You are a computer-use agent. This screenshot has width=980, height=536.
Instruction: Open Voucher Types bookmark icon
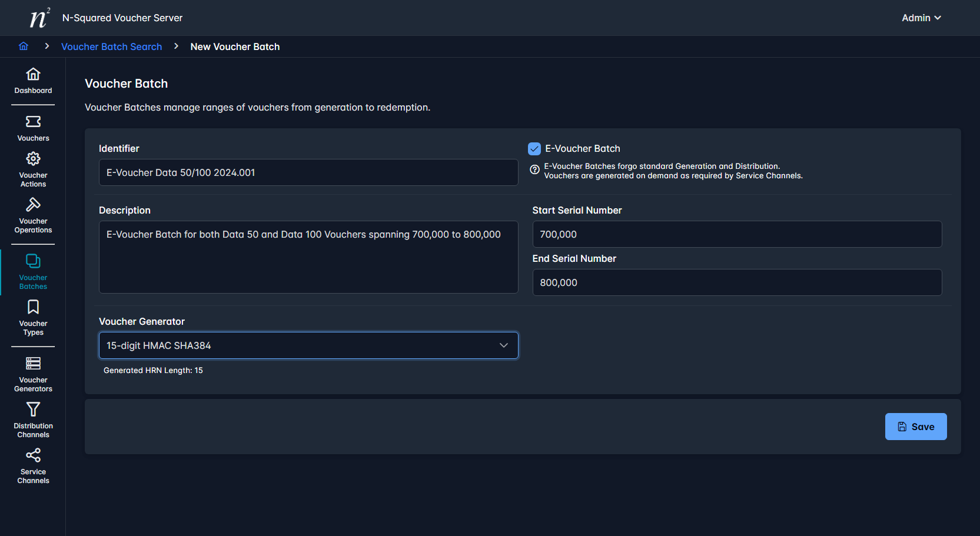click(33, 307)
